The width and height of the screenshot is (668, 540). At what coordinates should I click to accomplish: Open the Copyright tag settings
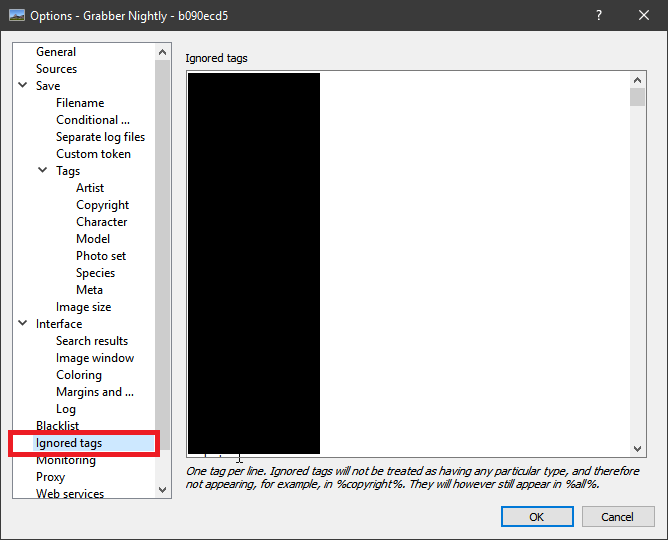click(x=102, y=205)
